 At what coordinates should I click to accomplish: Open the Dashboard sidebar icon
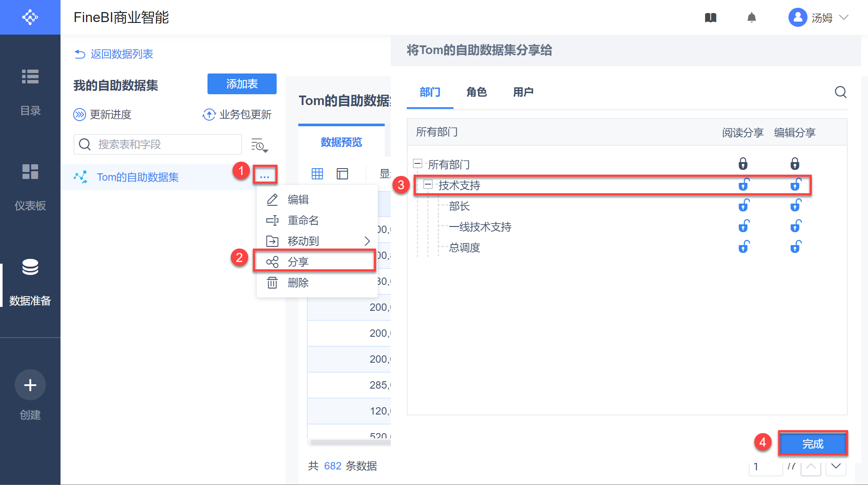[x=30, y=172]
